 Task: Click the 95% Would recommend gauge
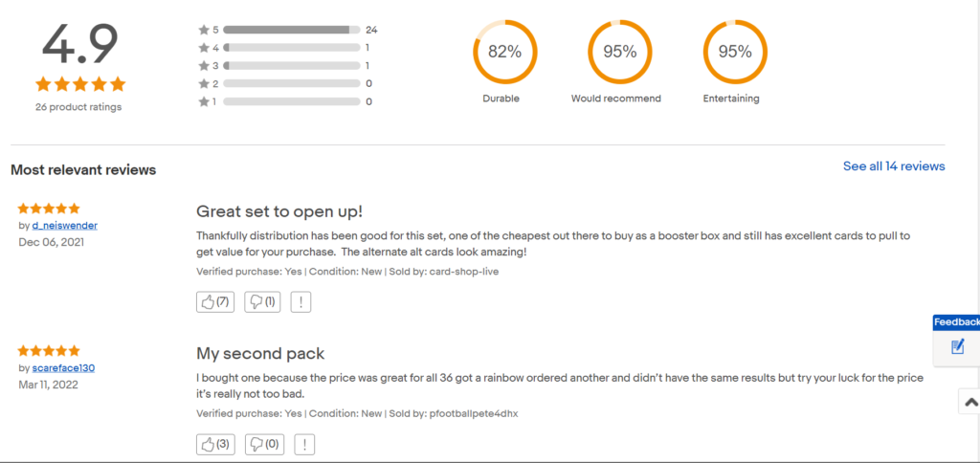[x=619, y=52]
